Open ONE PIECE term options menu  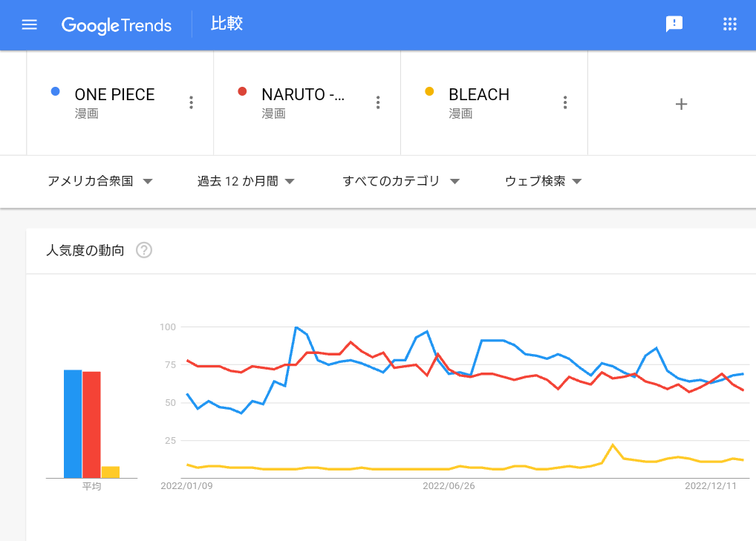(x=191, y=102)
